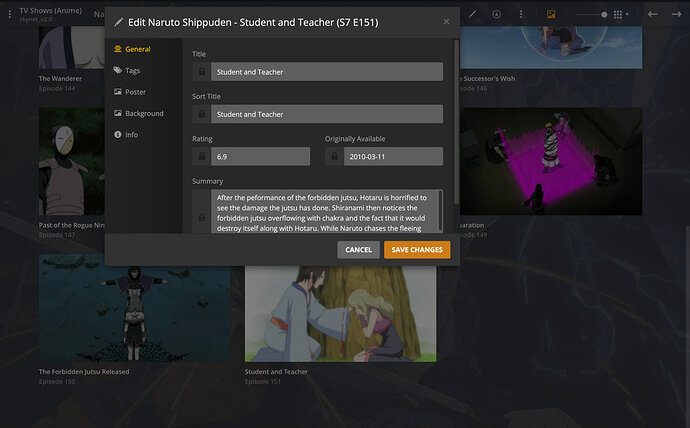Screen dimensions: 690x428
Task: Click Successor's Wish title text
Action: pos(488,79)
